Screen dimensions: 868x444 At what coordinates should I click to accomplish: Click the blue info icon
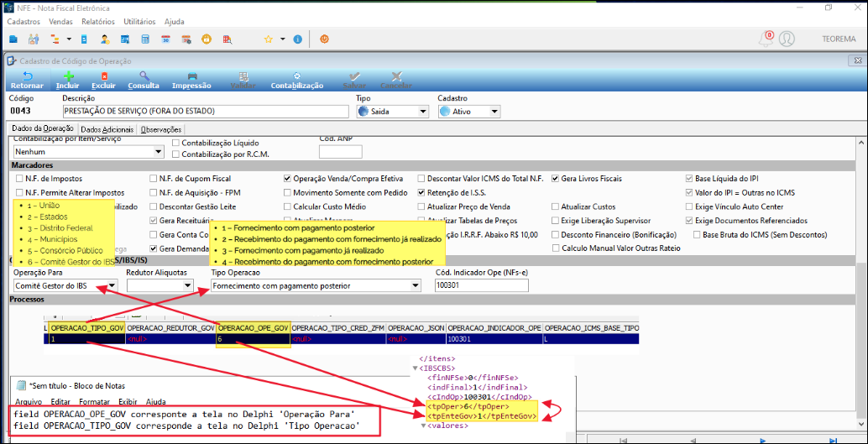pos(297,39)
